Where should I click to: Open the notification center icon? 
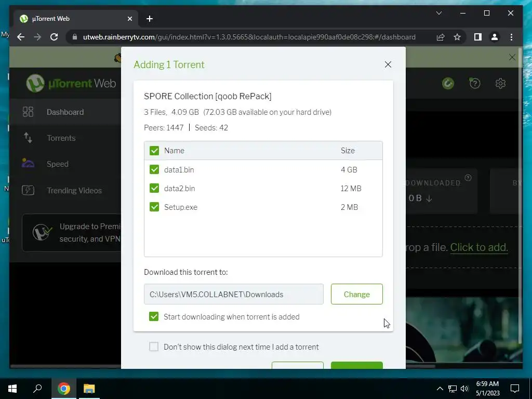click(x=515, y=389)
